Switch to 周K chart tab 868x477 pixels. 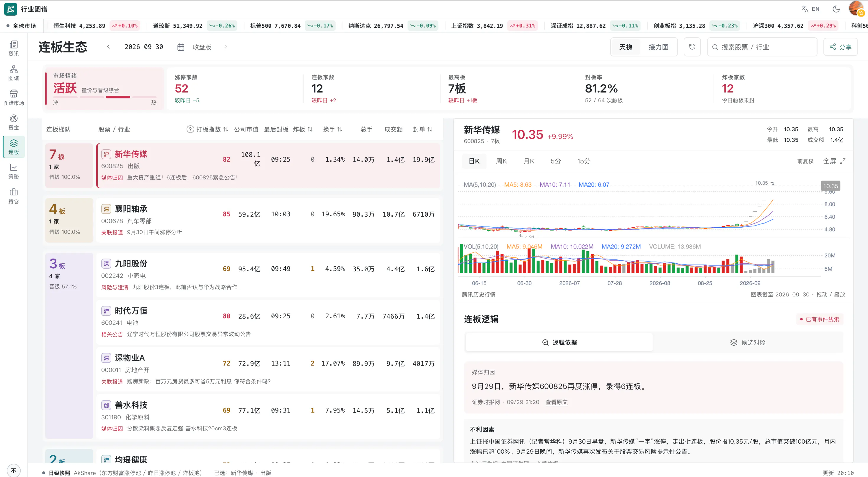(501, 161)
